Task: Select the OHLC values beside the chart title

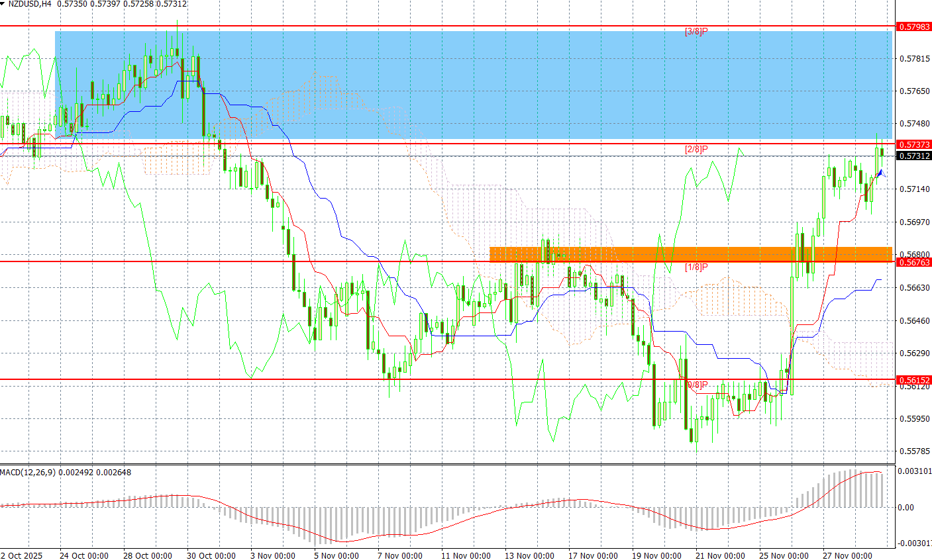Action: click(x=122, y=4)
